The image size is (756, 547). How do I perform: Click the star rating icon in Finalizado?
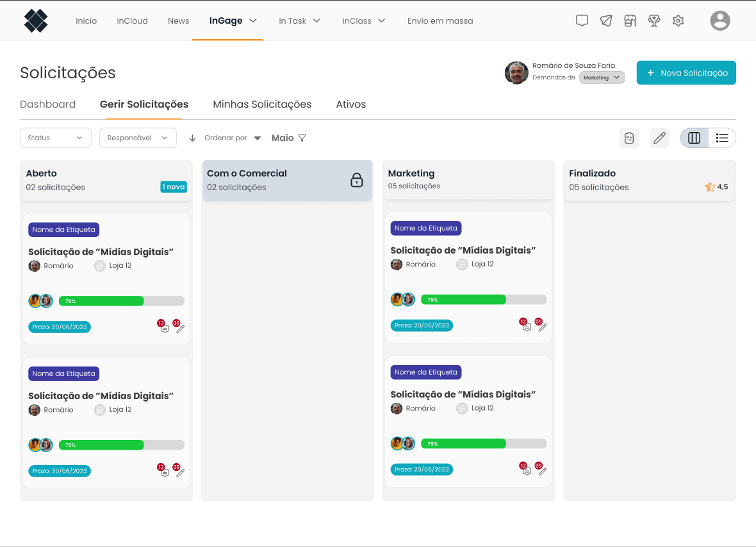pyautogui.click(x=710, y=187)
